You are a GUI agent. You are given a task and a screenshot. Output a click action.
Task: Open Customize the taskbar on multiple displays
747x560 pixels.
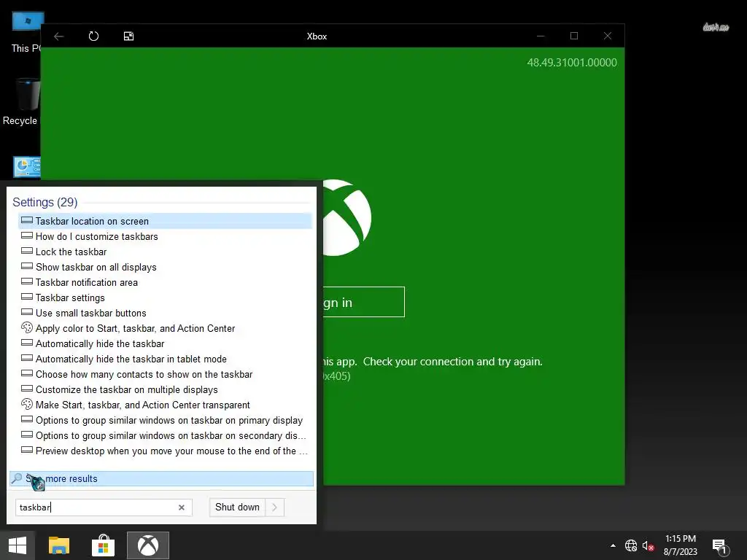click(165, 389)
